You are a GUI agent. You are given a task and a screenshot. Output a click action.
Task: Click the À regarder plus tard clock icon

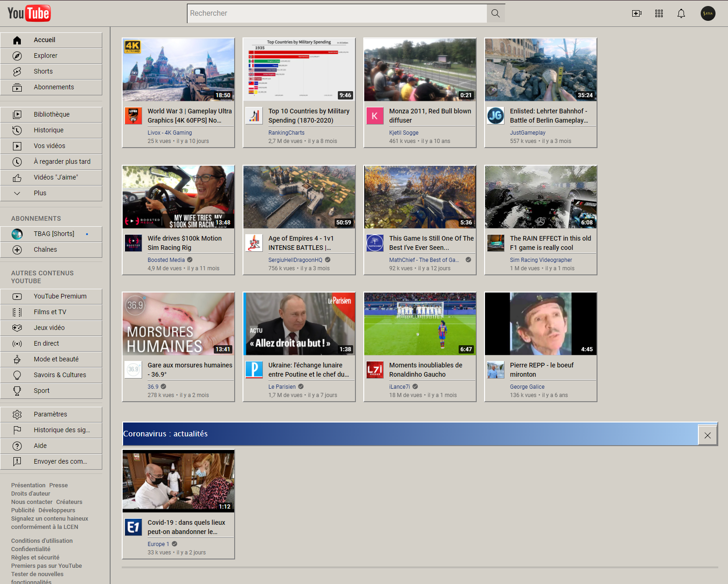(17, 162)
